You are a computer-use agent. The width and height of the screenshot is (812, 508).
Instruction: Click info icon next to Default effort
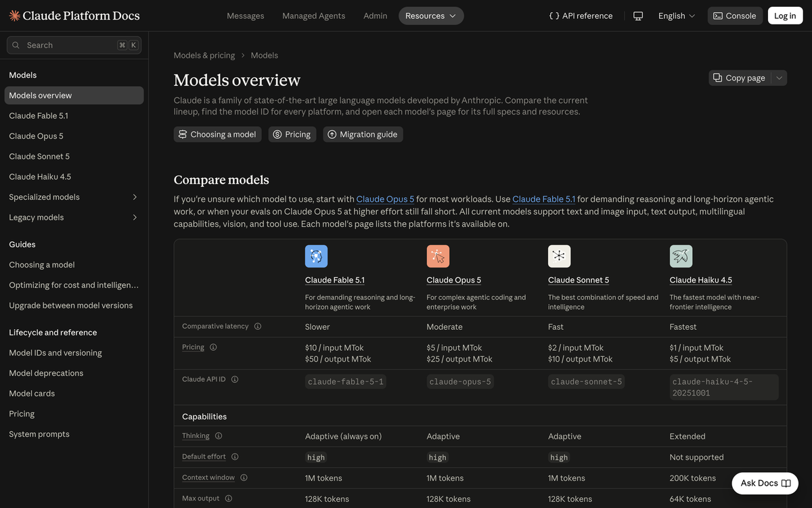point(235,457)
